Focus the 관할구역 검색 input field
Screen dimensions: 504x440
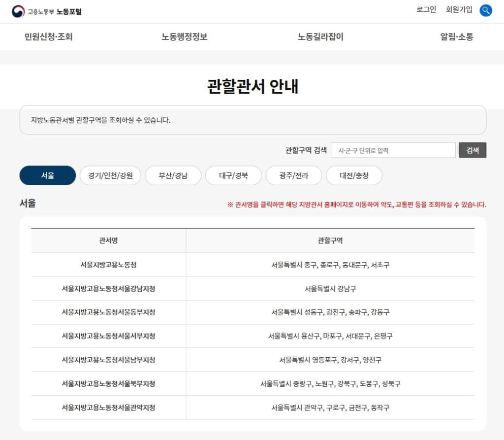pyautogui.click(x=393, y=150)
